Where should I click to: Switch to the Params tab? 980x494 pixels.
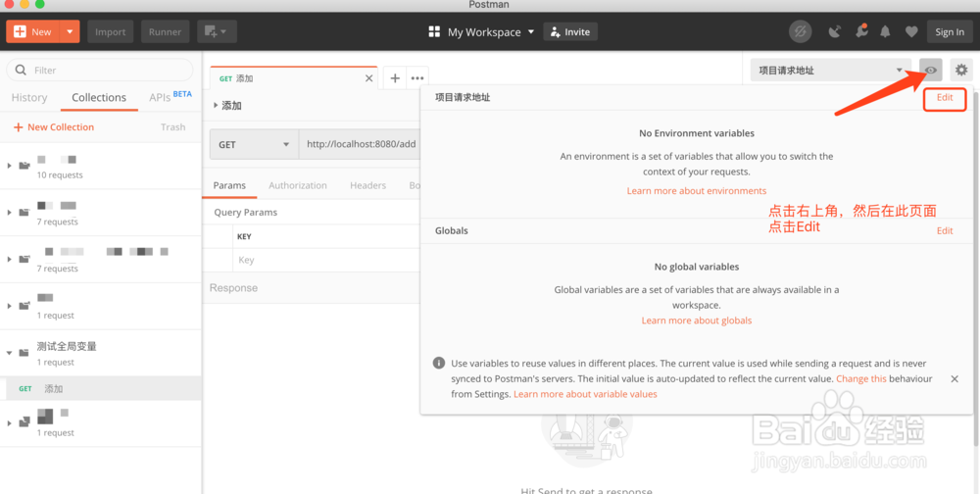(x=229, y=185)
